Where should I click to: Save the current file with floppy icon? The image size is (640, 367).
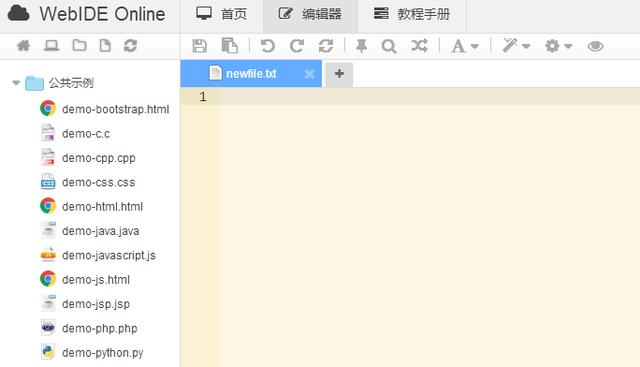[200, 46]
